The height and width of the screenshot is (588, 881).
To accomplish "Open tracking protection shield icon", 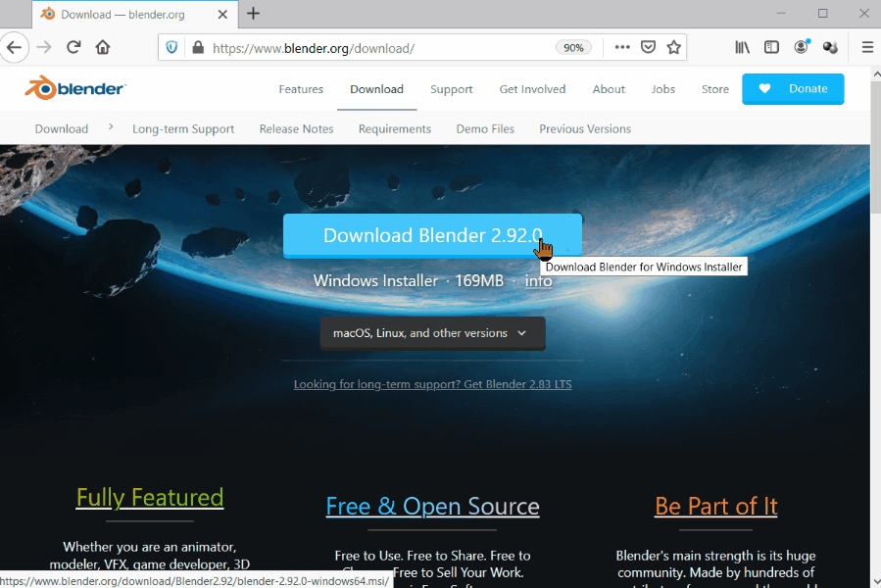I will click(171, 48).
